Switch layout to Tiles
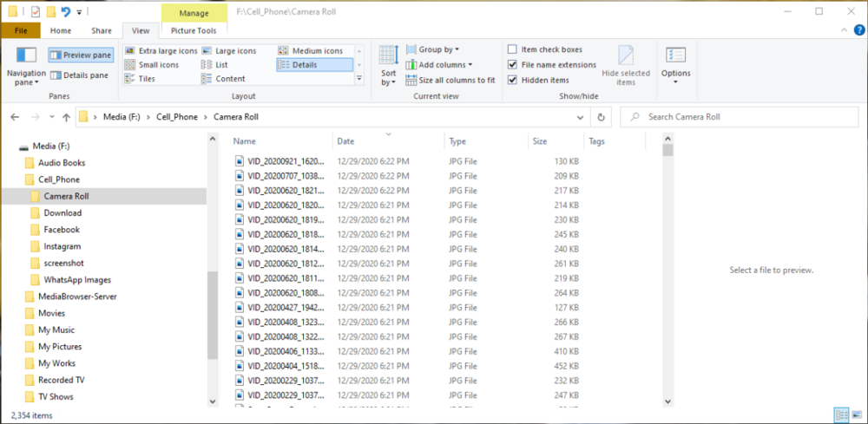Image resolution: width=868 pixels, height=424 pixels. (x=140, y=79)
